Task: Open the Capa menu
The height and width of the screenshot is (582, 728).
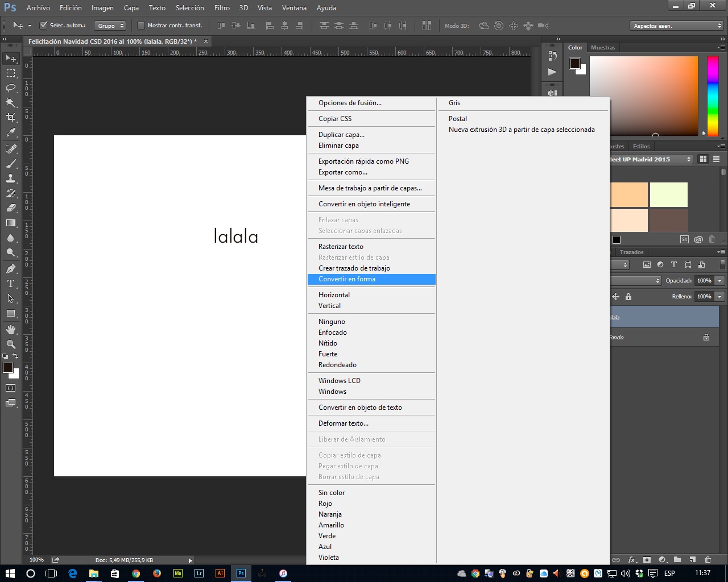Action: coord(131,8)
